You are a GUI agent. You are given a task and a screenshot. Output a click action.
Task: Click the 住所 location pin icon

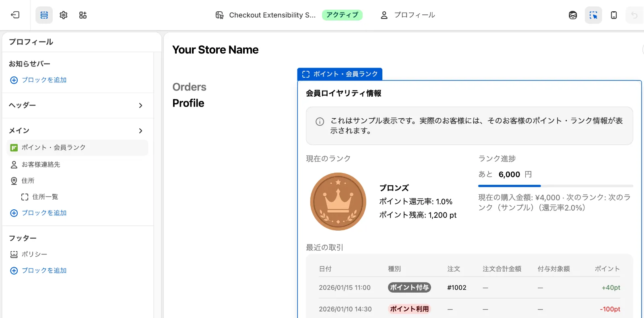point(14,181)
